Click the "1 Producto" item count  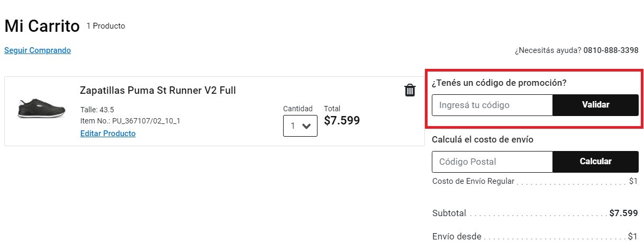pyautogui.click(x=106, y=26)
